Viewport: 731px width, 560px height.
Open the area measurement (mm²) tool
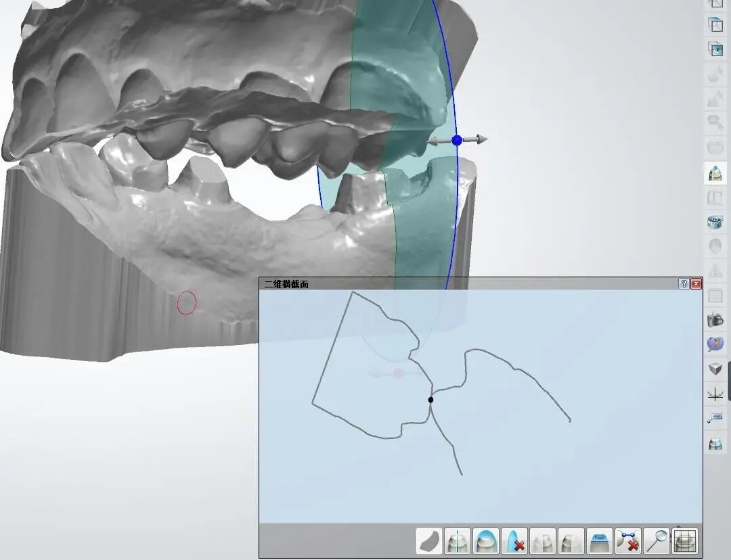pyautogui.click(x=600, y=541)
